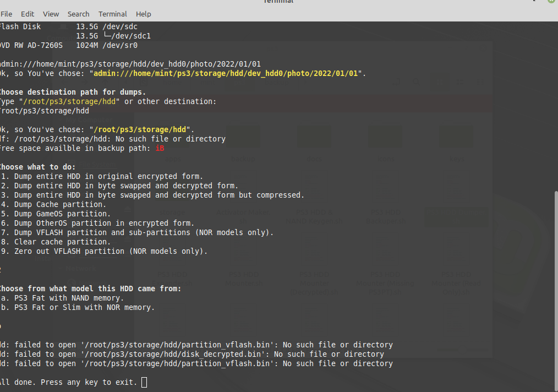Open the Terminal menu
This screenshot has width=558, height=392.
[112, 14]
